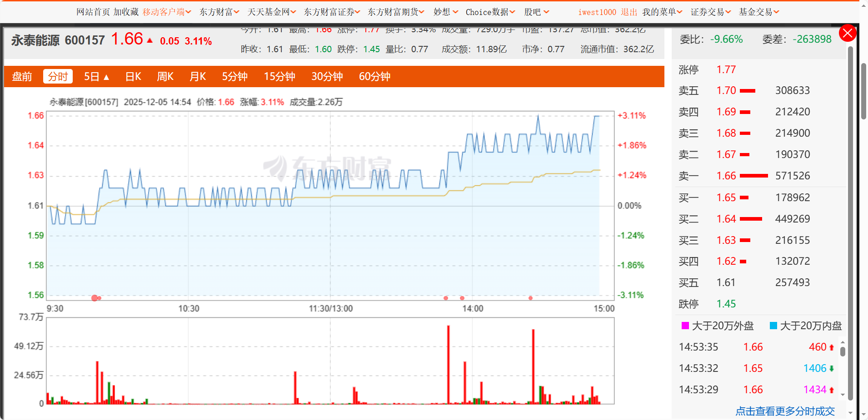Click the sell-one 卖一 price 1.66
The image size is (868, 420).
pos(726,176)
